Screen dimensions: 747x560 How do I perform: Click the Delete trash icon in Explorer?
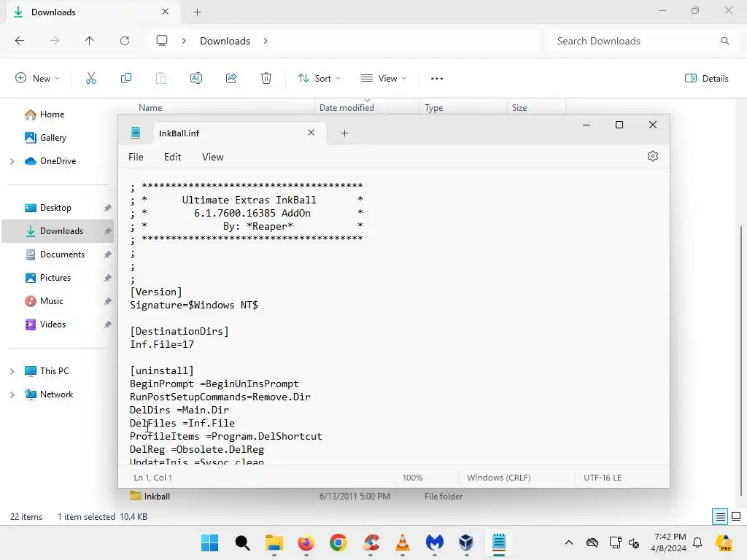click(x=266, y=79)
